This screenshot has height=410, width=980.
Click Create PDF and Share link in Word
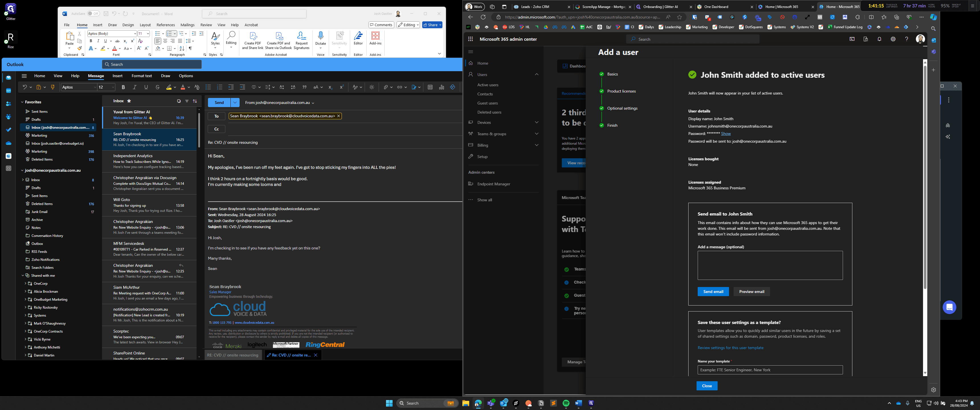pos(253,40)
